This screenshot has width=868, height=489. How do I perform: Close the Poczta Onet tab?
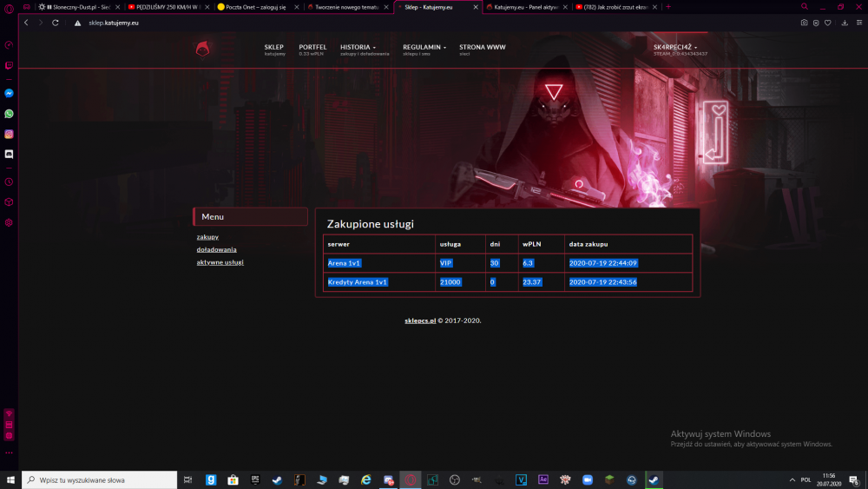tap(297, 7)
